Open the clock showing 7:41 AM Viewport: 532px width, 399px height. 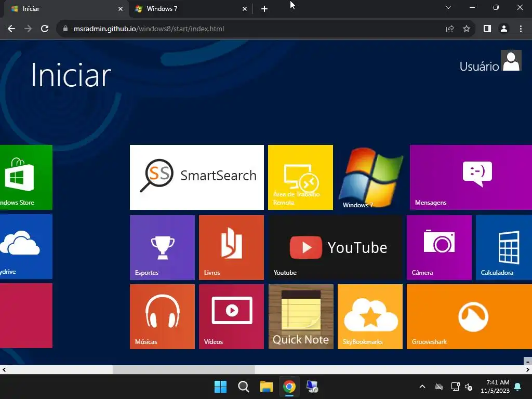[495, 387]
